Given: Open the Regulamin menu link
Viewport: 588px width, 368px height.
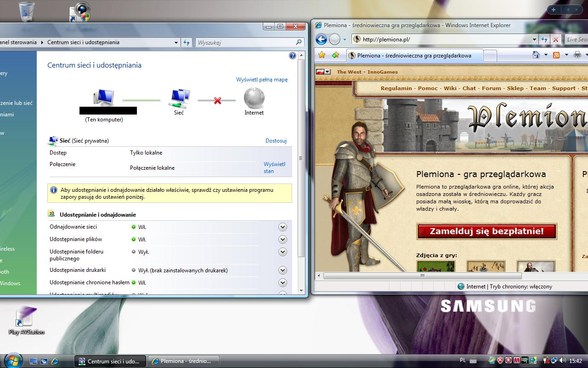Looking at the screenshot, I should [x=396, y=88].
